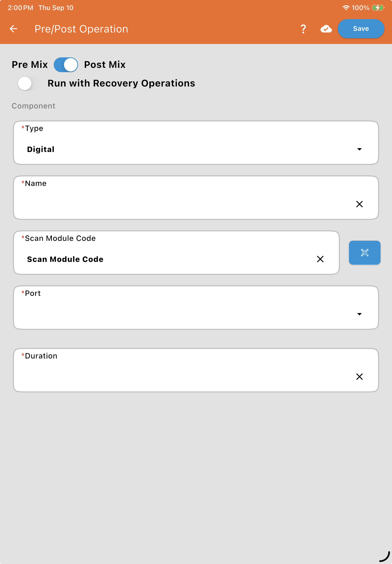Clear the Scan Module Code field
Image resolution: width=392 pixels, height=564 pixels.
click(320, 259)
